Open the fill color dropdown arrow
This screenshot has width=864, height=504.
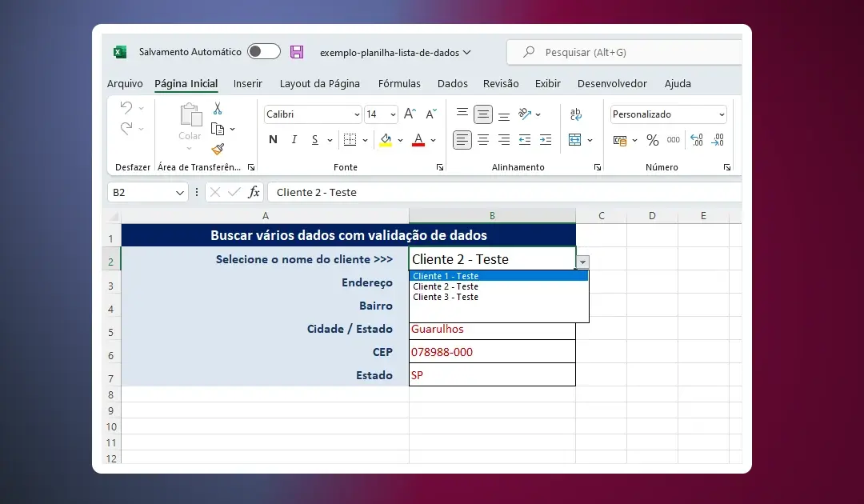tap(401, 139)
